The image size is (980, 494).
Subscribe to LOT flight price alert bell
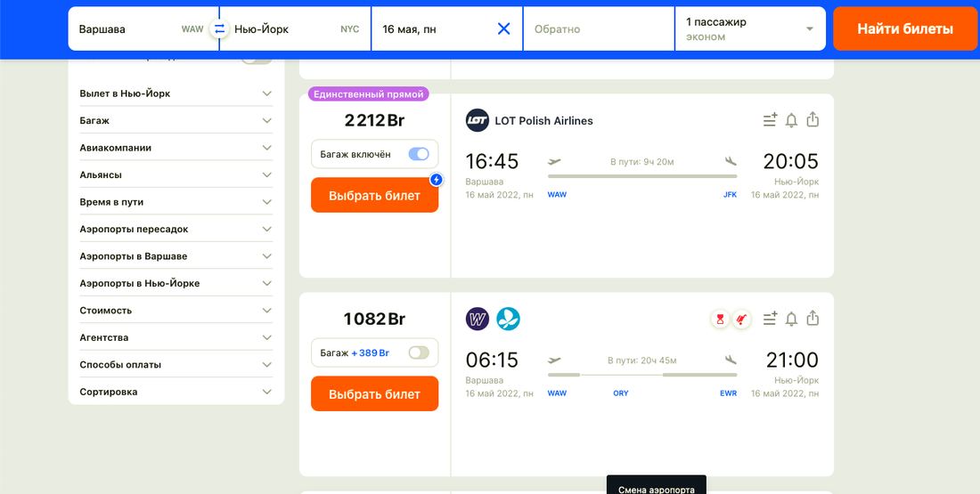point(791,120)
